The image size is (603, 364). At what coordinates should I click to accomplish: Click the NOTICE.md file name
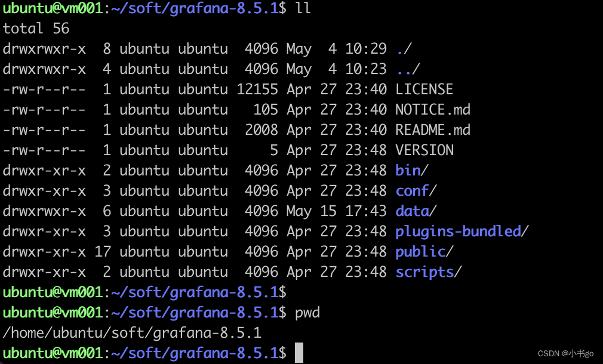[x=433, y=110]
